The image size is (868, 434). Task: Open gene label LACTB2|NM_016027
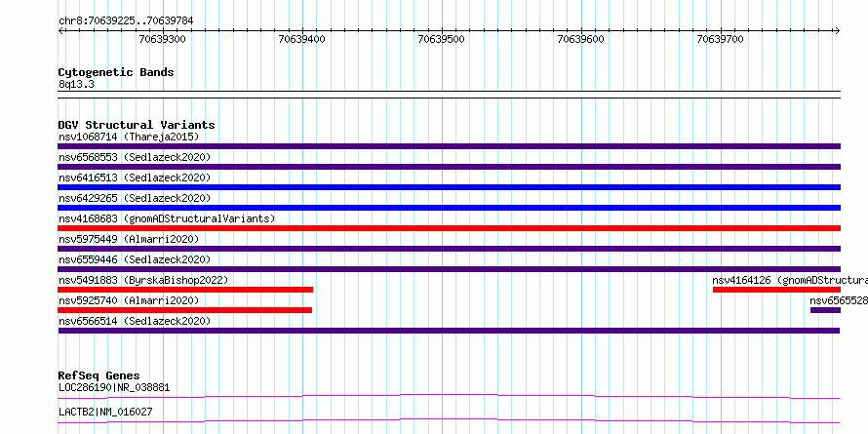pyautogui.click(x=105, y=412)
